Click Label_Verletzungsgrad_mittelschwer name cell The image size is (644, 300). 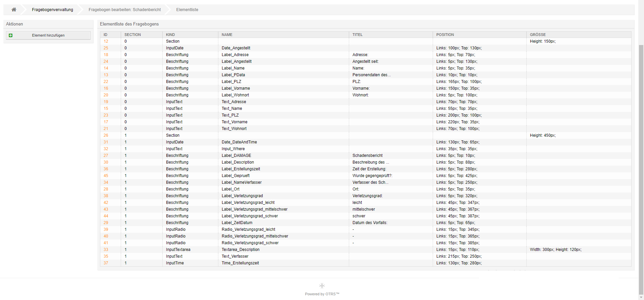[x=283, y=209]
